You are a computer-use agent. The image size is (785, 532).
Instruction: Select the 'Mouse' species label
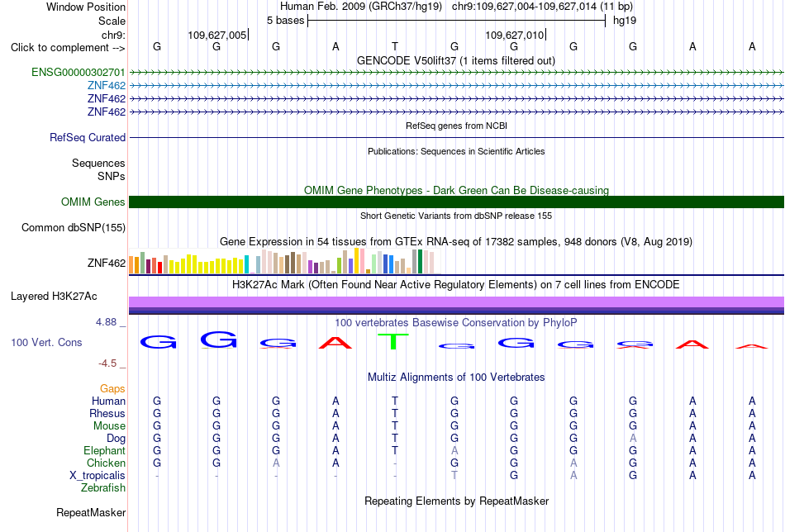point(109,426)
